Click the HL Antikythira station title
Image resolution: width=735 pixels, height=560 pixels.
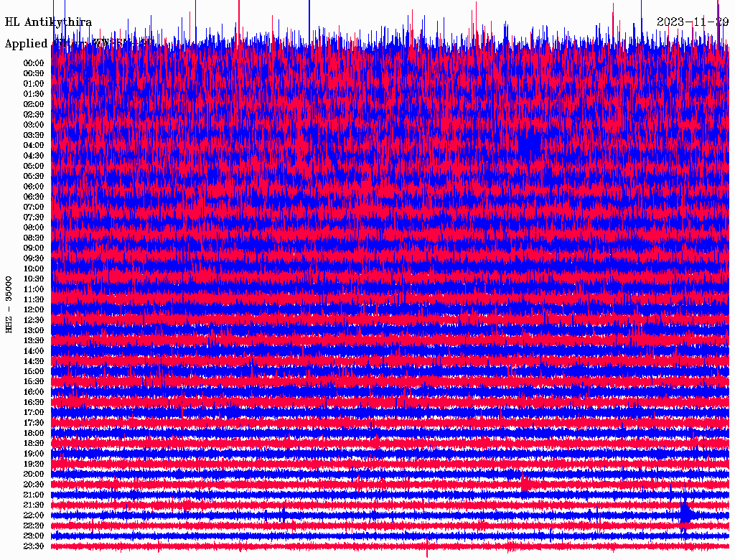(48, 22)
